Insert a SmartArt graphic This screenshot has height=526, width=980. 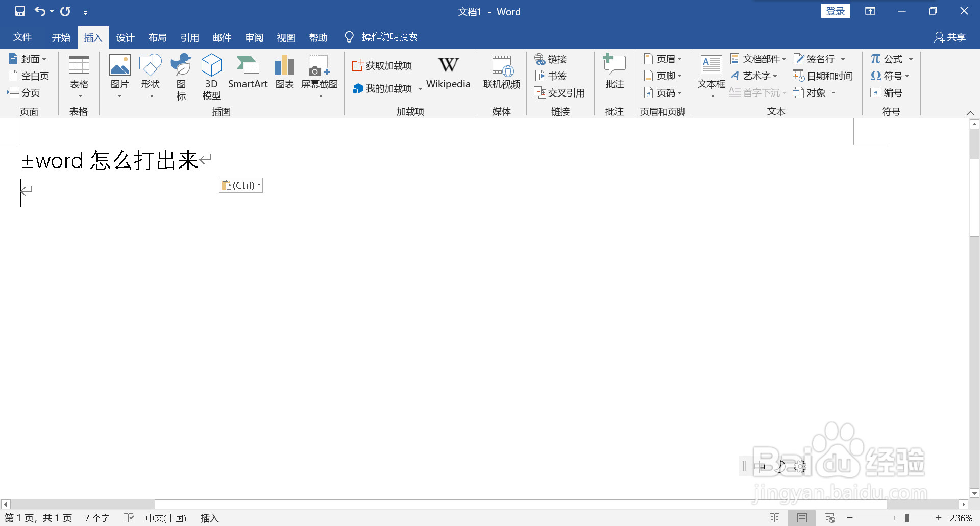coord(248,73)
